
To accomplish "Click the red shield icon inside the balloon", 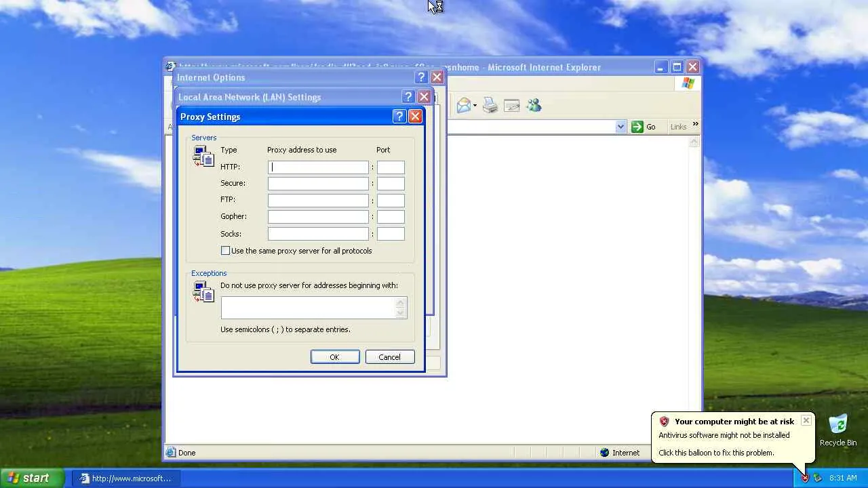I will 664,422.
